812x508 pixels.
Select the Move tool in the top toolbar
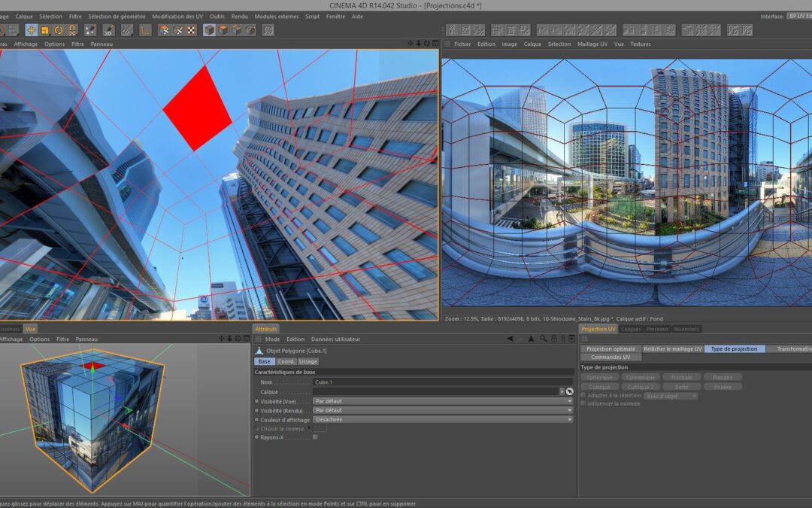point(31,30)
